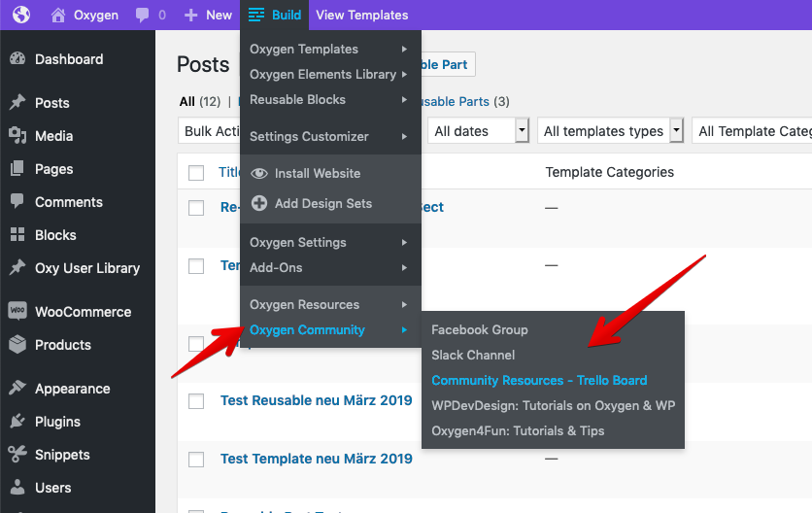Show All (12) posts filter
The height and width of the screenshot is (513, 812).
[x=200, y=102]
